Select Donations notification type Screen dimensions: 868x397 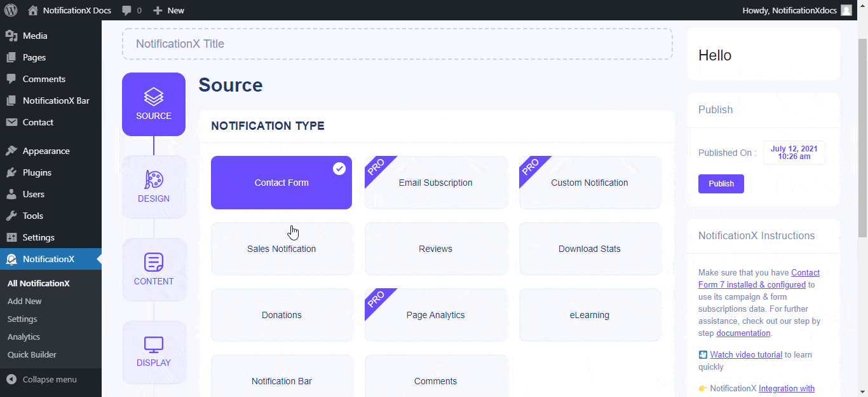coord(281,315)
